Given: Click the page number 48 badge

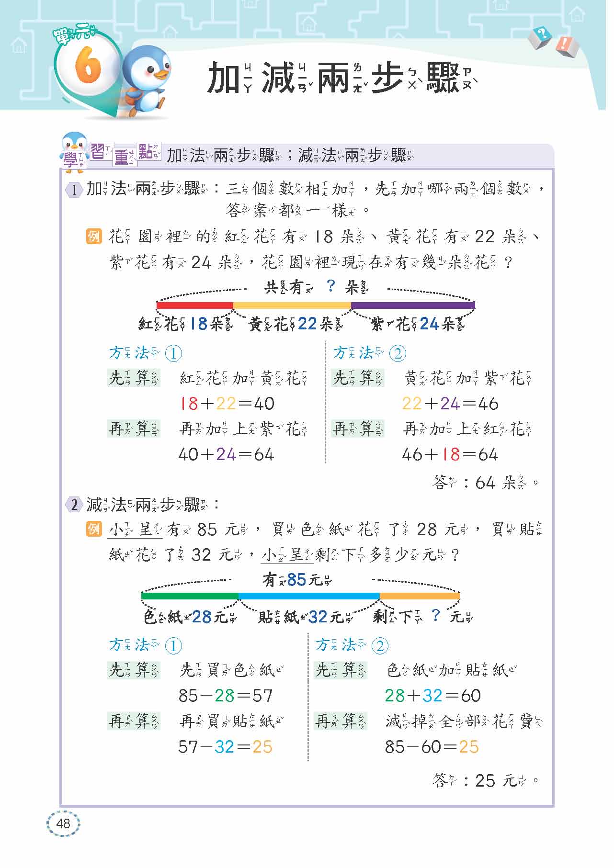Looking at the screenshot, I should 63,823.
